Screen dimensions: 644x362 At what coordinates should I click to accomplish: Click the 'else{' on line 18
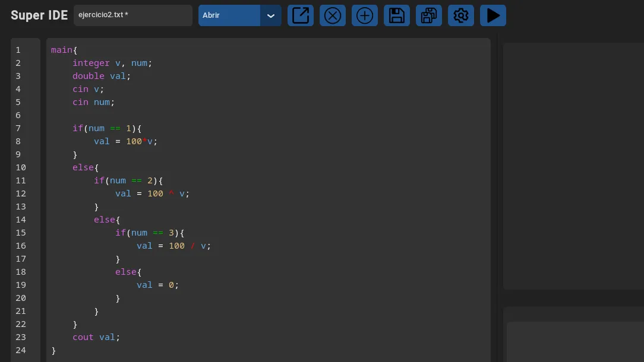pos(128,272)
